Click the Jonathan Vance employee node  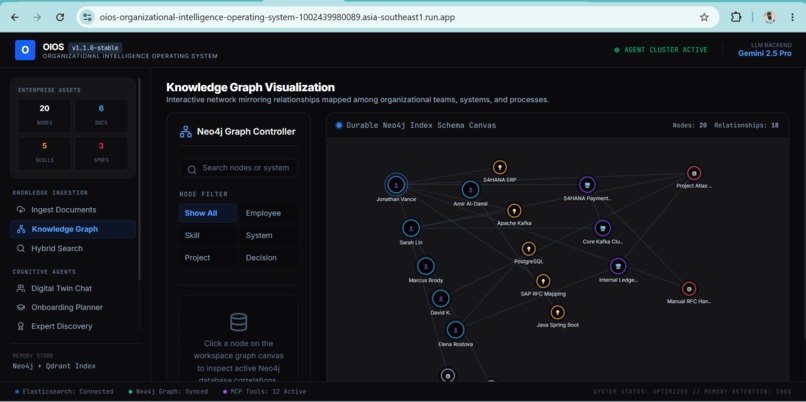tap(396, 185)
